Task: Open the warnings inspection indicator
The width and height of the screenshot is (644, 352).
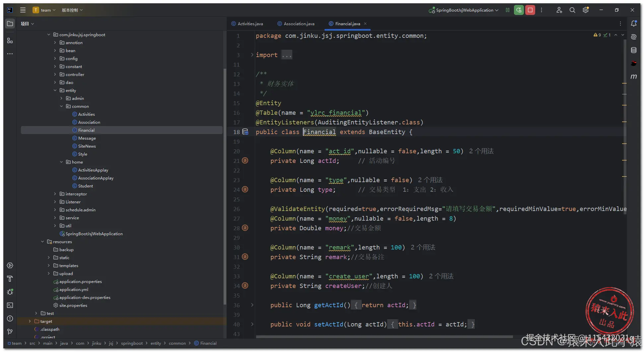Action: click(597, 35)
